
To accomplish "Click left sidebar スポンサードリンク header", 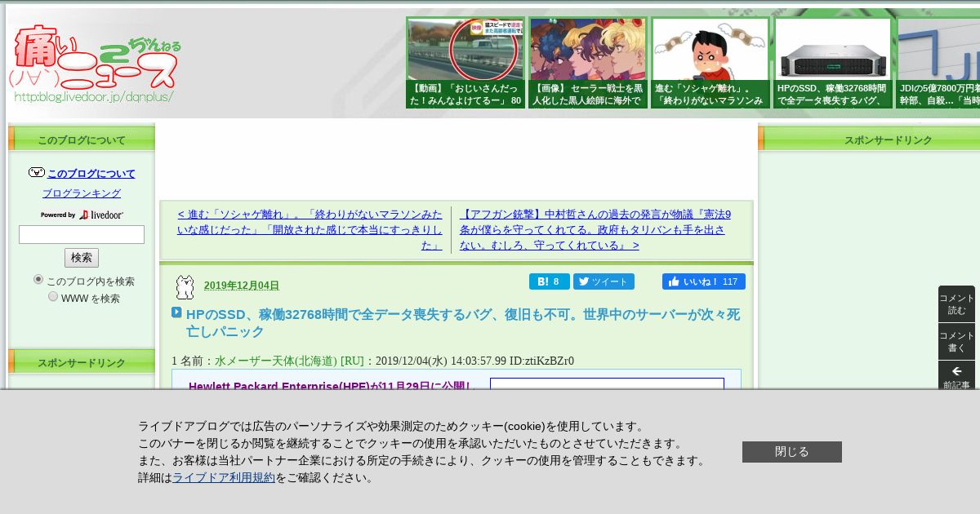I will [x=82, y=362].
